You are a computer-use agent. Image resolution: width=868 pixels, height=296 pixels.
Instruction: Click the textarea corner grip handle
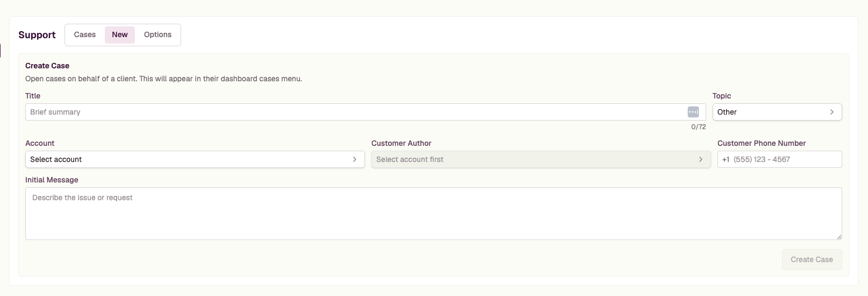838,236
